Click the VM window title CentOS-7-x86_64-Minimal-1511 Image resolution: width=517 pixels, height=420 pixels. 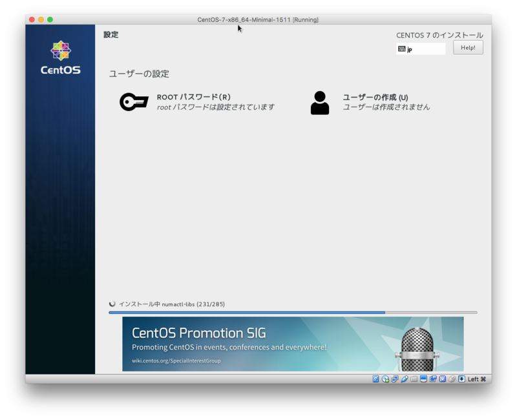pos(258,19)
